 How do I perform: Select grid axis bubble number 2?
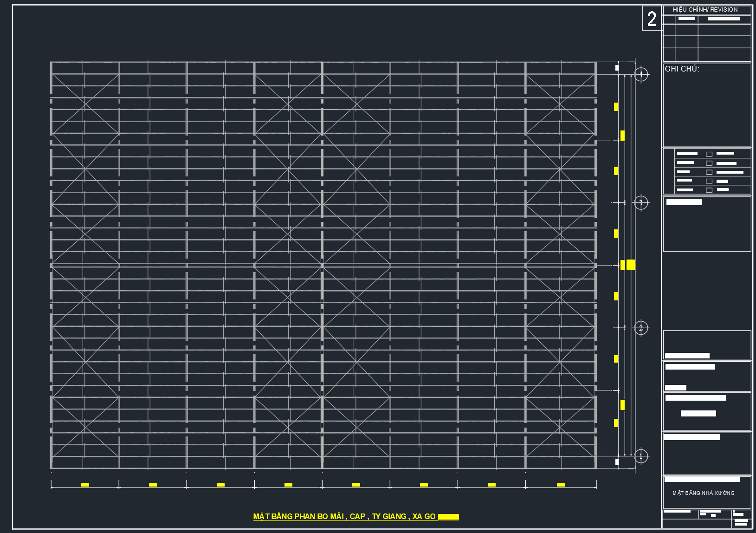point(641,328)
